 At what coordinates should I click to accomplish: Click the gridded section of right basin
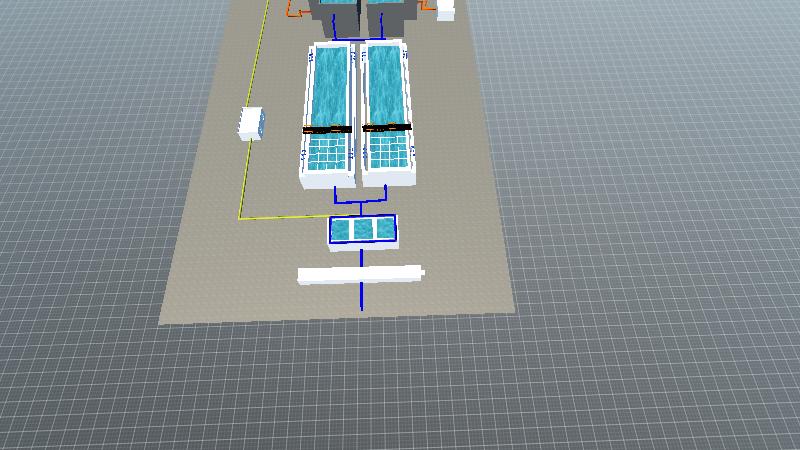[388, 151]
